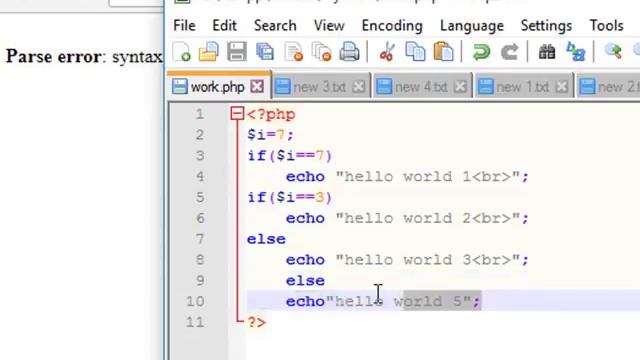640x360 pixels.
Task: Click the Close document toolbar icon
Action: pos(293,52)
